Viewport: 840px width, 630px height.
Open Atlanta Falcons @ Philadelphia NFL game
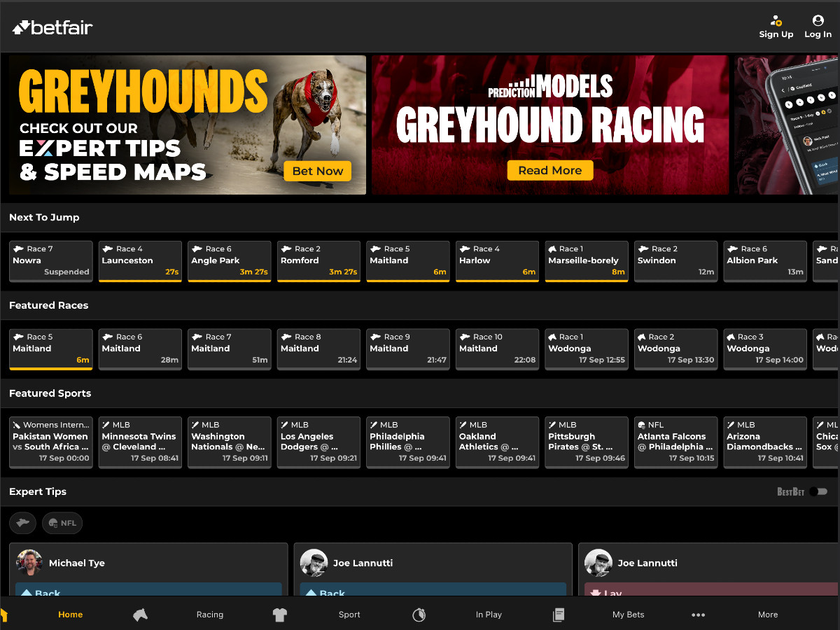click(676, 442)
